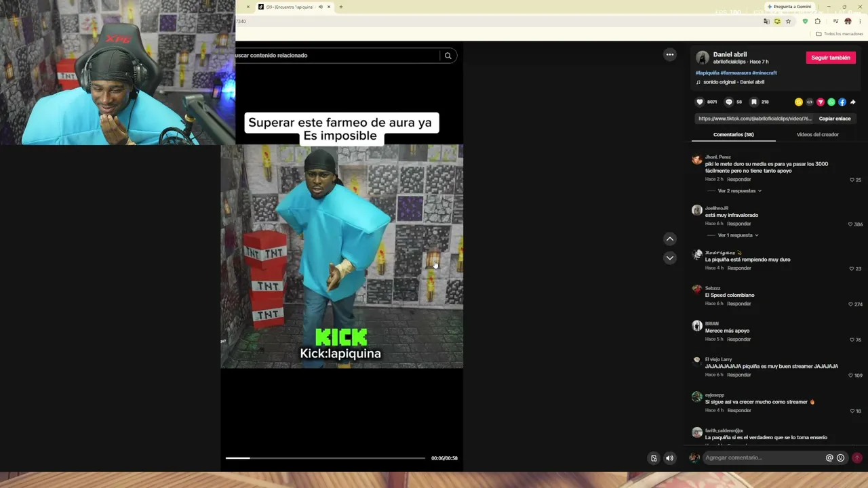Open JoelihnoJR's commenter avatar
Viewport: 868px width, 488px height.
tap(697, 210)
